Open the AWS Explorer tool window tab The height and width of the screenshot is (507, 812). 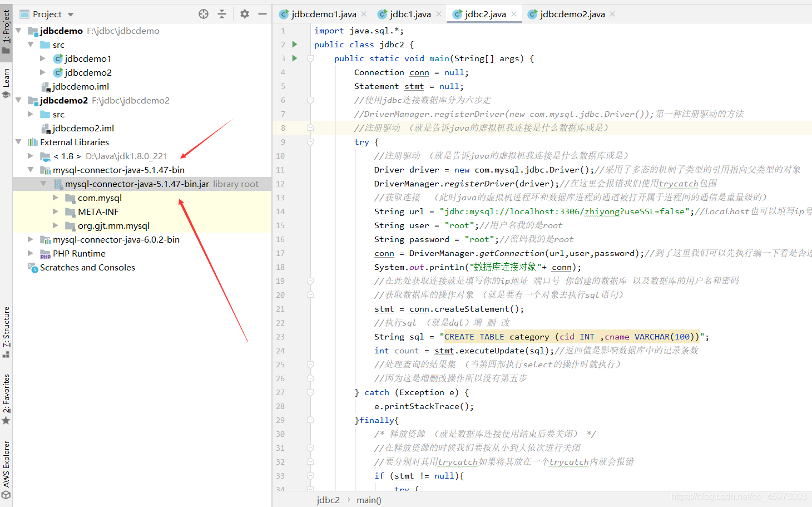6,470
